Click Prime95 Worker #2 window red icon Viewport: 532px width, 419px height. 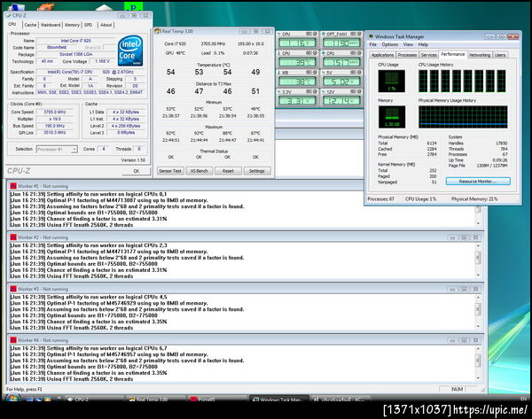13,237
